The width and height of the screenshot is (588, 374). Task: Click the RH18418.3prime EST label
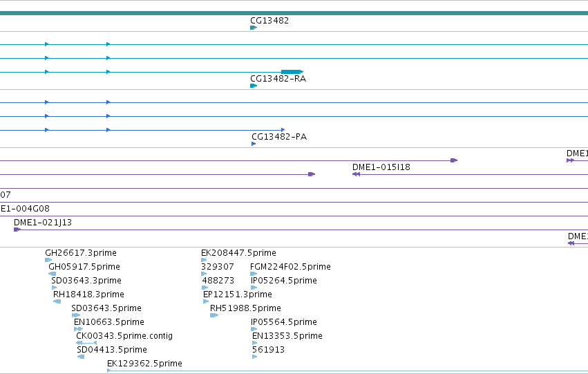pos(88,294)
